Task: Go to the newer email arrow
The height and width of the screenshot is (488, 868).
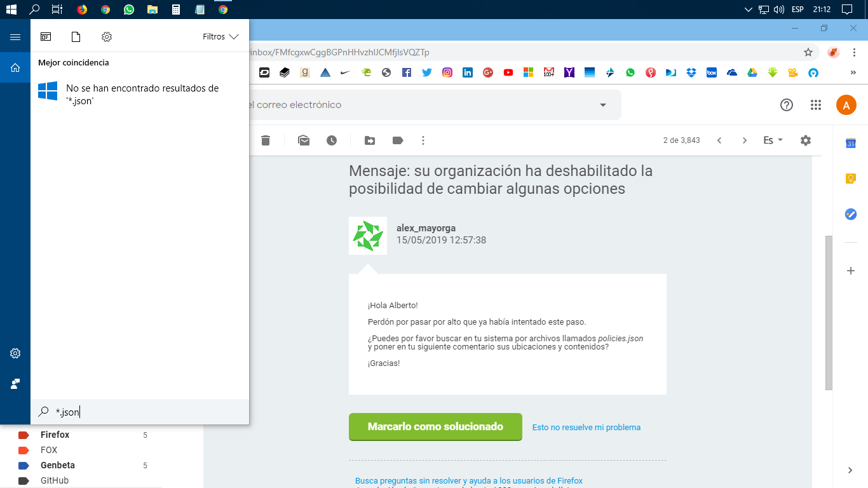Action: tap(719, 140)
